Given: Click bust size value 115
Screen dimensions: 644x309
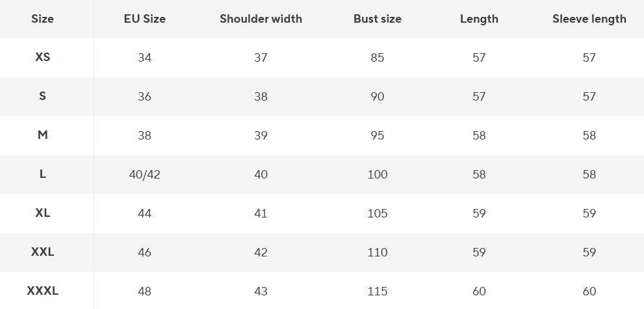Looking at the screenshot, I should coord(377,291).
